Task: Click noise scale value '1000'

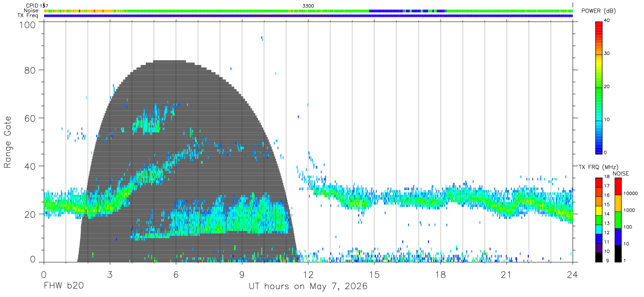Action: (629, 210)
